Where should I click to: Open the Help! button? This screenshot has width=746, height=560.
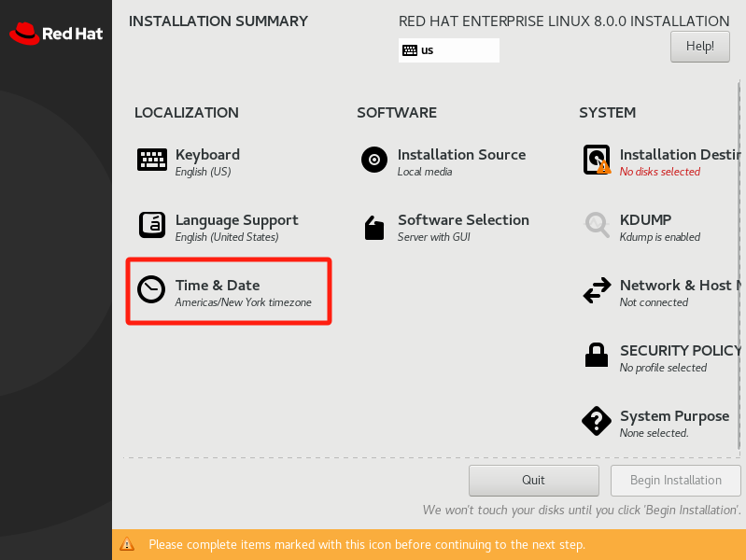pos(700,47)
